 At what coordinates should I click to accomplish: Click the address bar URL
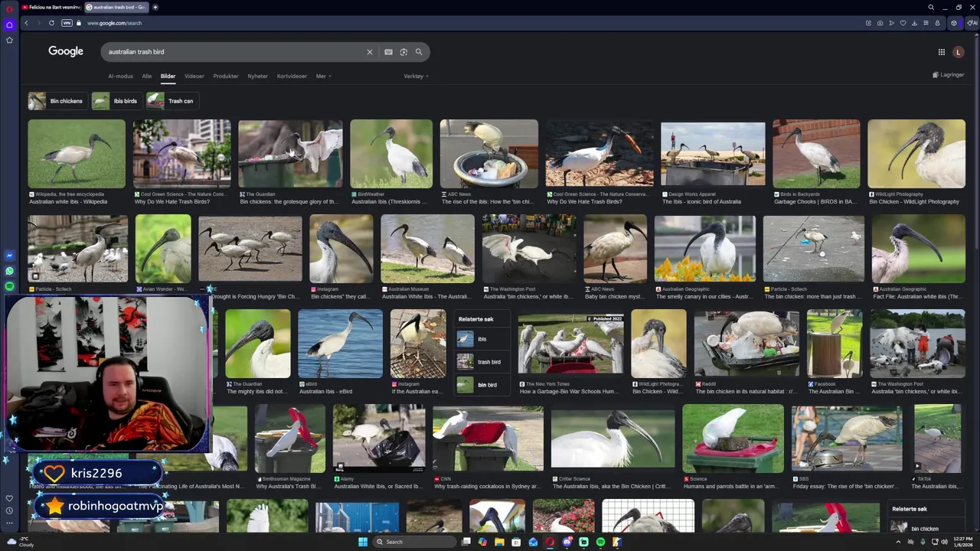coord(115,23)
